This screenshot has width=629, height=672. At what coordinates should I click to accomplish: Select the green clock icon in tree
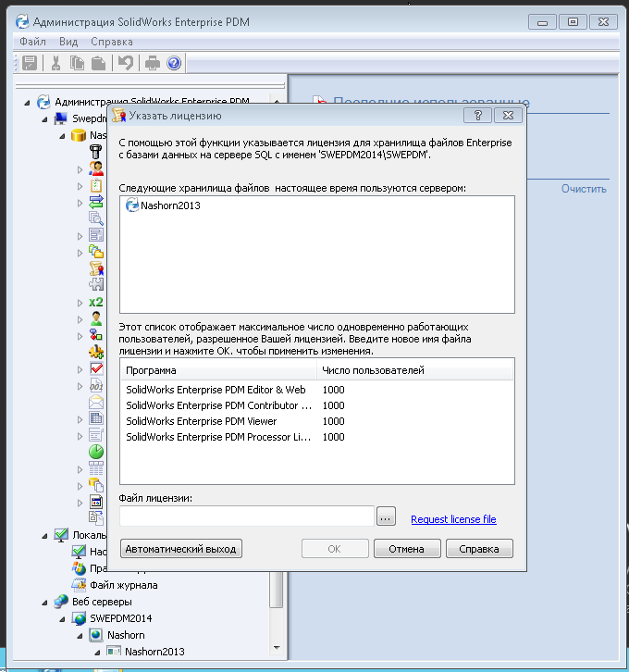[x=96, y=452]
